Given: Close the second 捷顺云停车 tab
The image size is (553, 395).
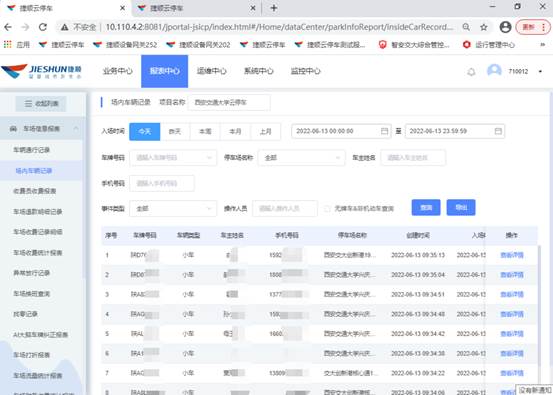Looking at the screenshot, I should (x=253, y=8).
